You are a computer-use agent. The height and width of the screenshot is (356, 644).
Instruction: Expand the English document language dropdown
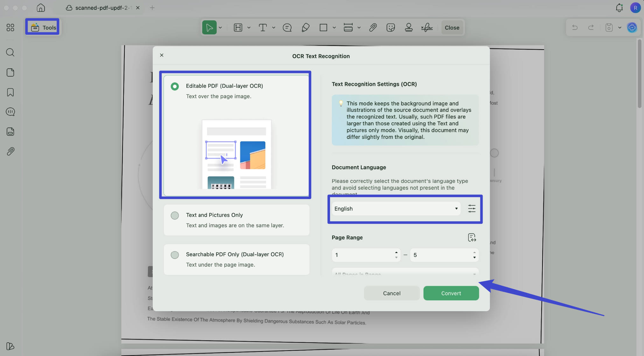click(396, 209)
